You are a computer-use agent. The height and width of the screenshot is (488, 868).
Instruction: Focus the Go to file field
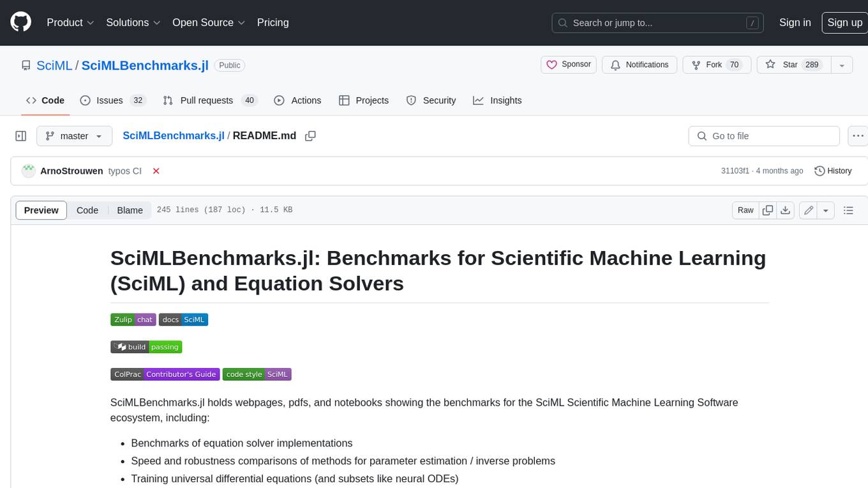[x=764, y=136]
